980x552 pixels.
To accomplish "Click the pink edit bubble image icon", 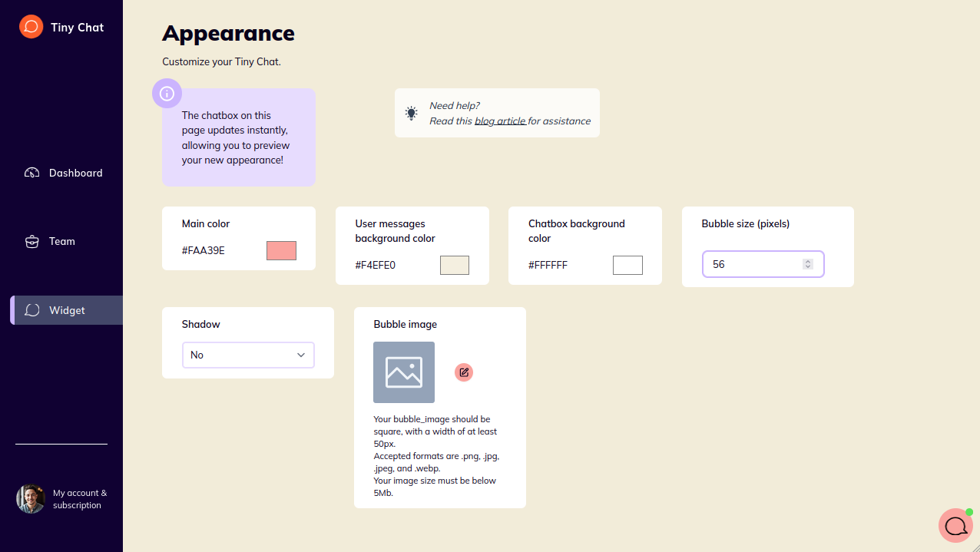I will tap(464, 372).
